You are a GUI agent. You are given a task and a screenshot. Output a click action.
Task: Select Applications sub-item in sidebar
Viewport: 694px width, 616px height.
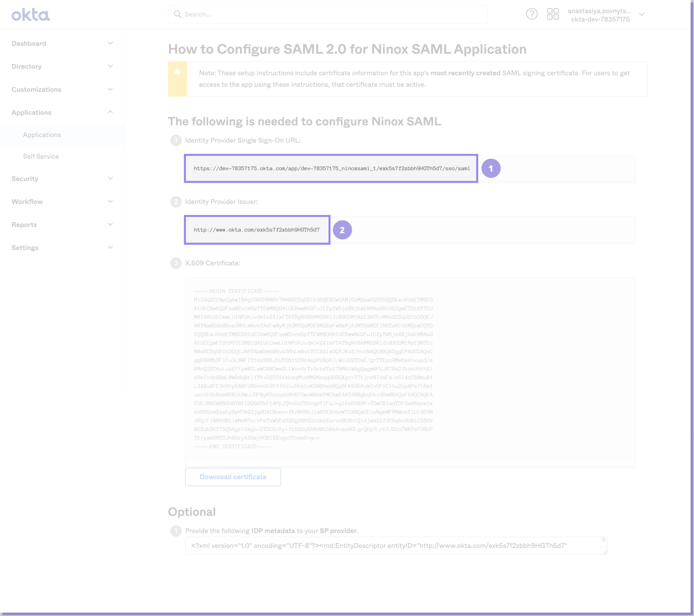pyautogui.click(x=42, y=135)
